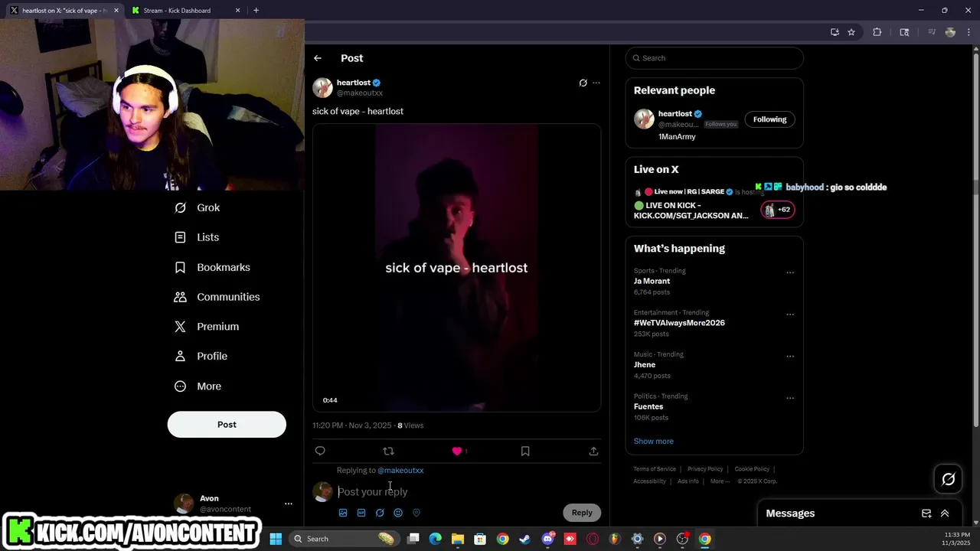Click the Grok icon beside the heartlost post
Viewport: 980px width, 551px height.
[x=583, y=83]
